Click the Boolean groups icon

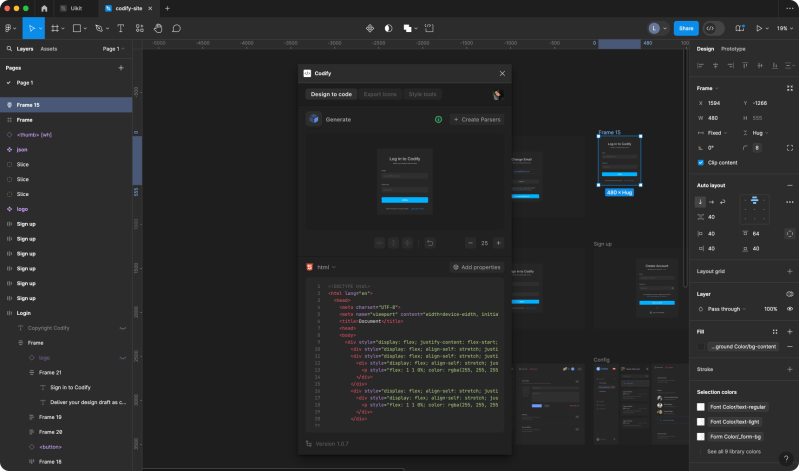(407, 29)
